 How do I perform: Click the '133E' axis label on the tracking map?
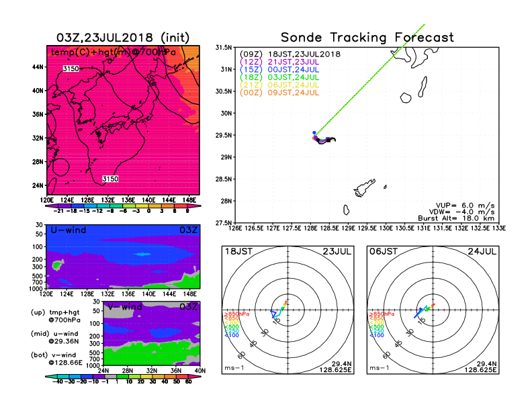coord(499,228)
